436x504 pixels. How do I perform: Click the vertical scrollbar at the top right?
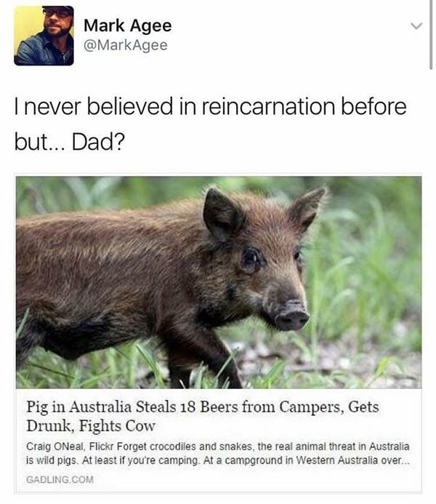(430, 35)
